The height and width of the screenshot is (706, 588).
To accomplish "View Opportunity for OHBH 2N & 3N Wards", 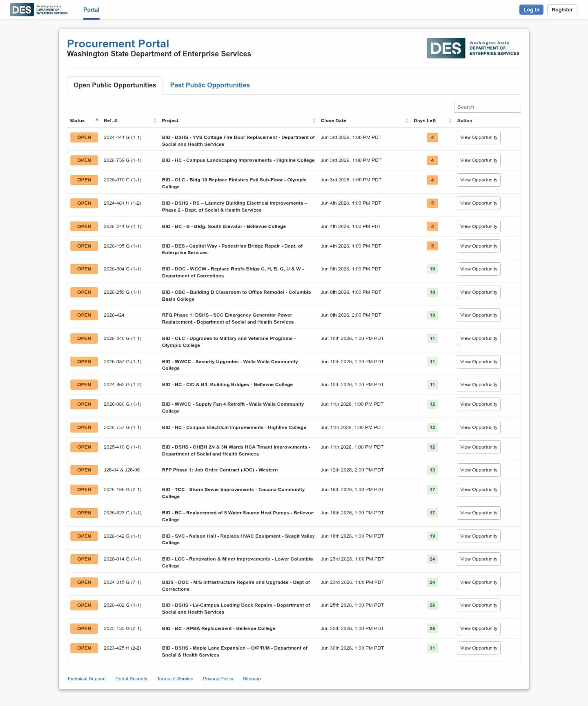I will [x=479, y=447].
